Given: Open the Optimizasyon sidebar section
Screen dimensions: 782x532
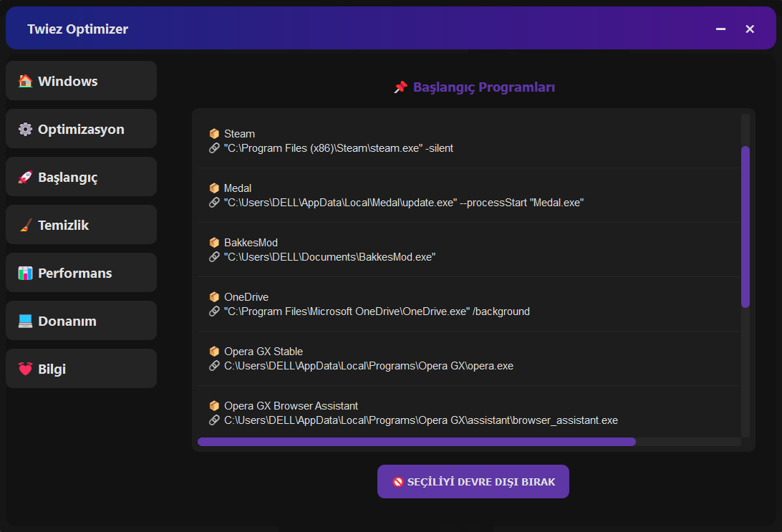Looking at the screenshot, I should point(82,129).
